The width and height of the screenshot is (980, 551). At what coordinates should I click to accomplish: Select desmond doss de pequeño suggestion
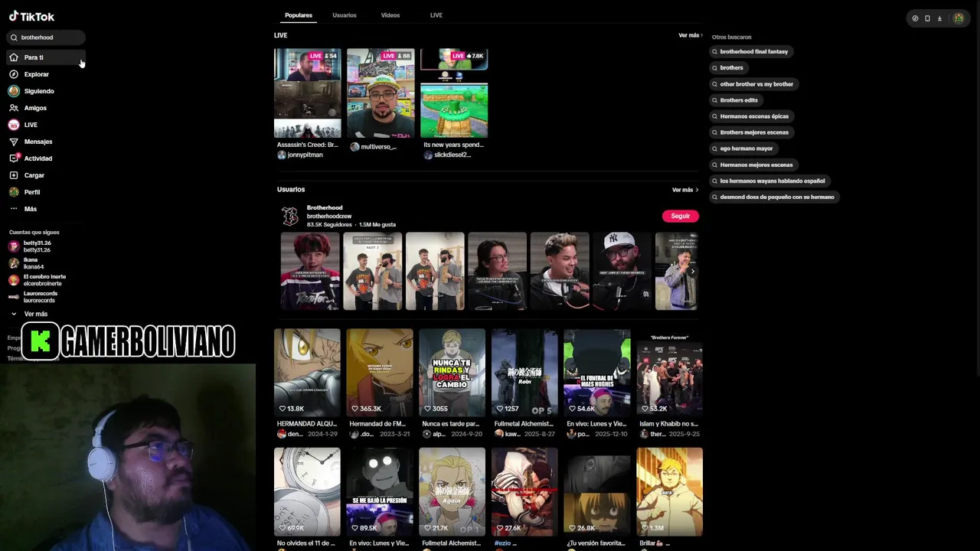[773, 197]
